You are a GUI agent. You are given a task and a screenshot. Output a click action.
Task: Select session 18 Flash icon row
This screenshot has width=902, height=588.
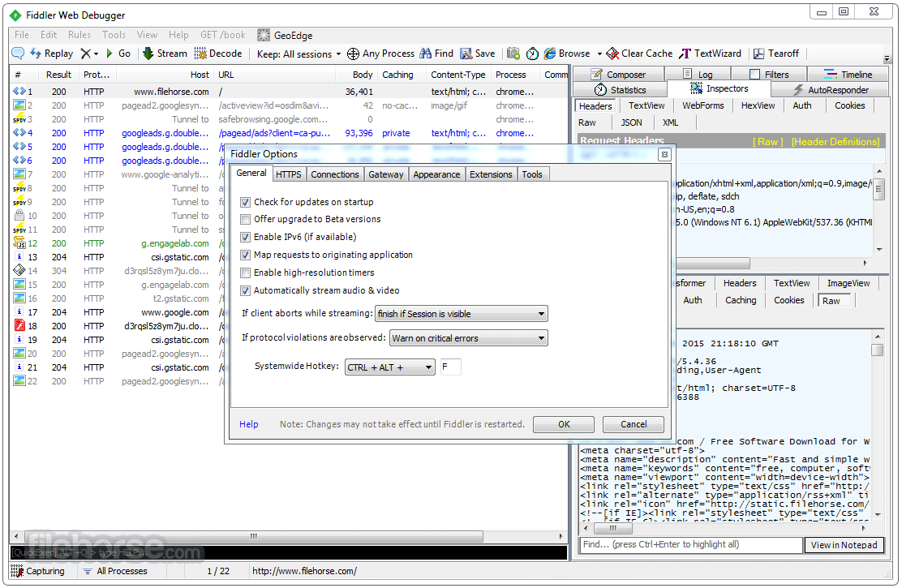19,326
